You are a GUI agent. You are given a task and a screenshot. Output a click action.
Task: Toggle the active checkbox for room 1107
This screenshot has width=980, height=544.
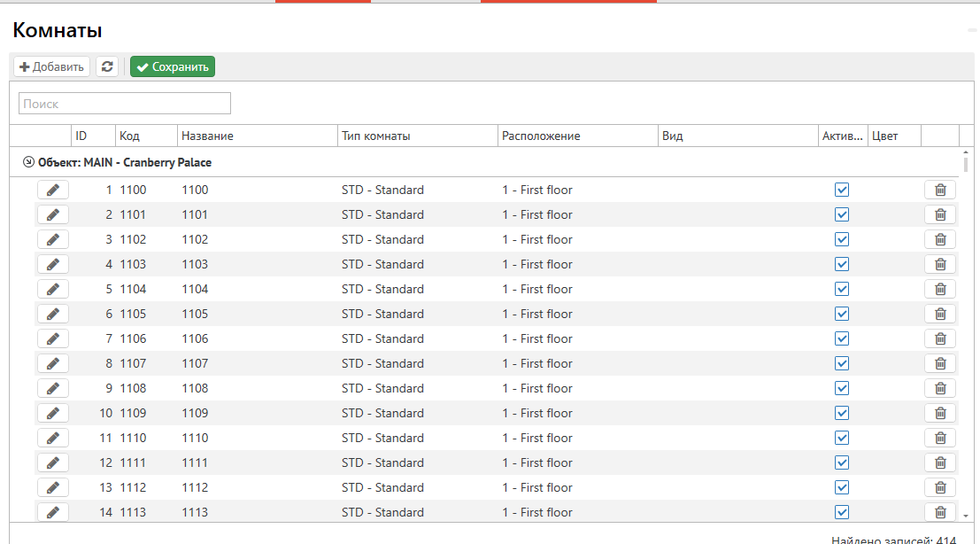(842, 363)
